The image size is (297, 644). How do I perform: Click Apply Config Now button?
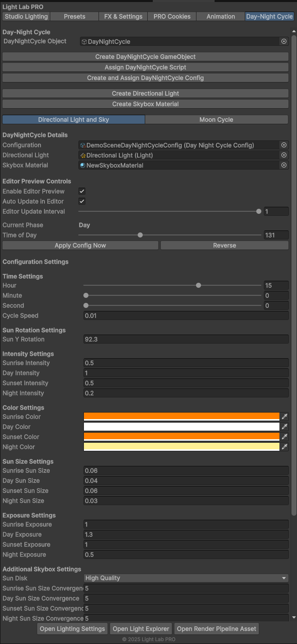tap(80, 246)
